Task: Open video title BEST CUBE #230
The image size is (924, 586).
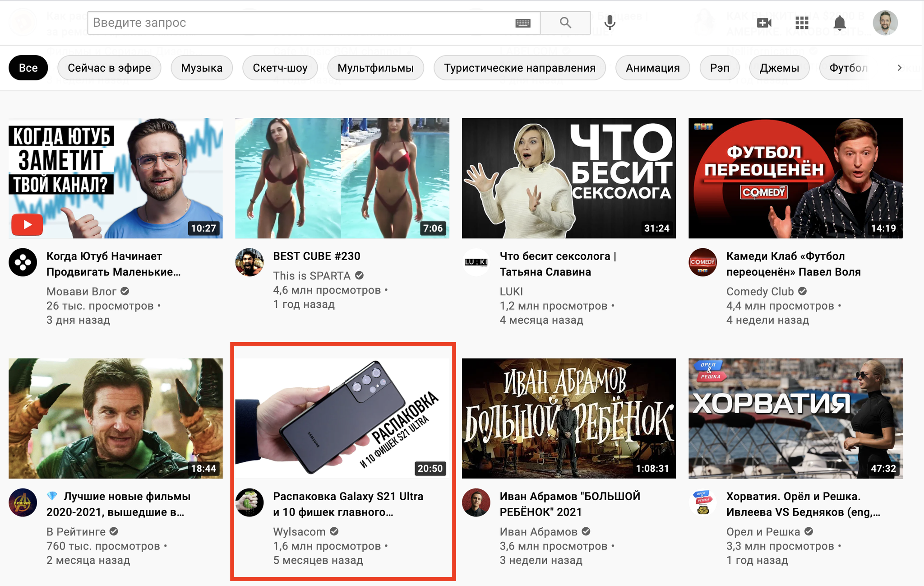Action: click(316, 256)
